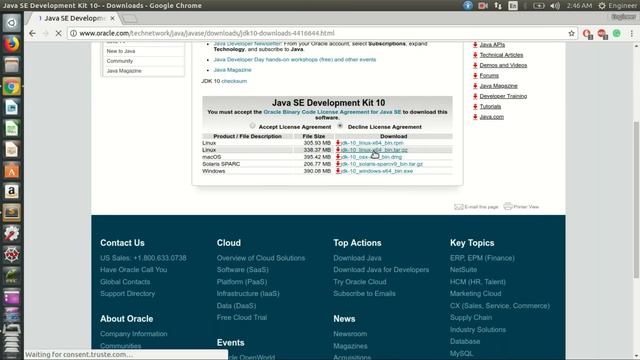Click Chrome icon in the Ubuntu dock
Screen dimensions: 640x360
11,87
